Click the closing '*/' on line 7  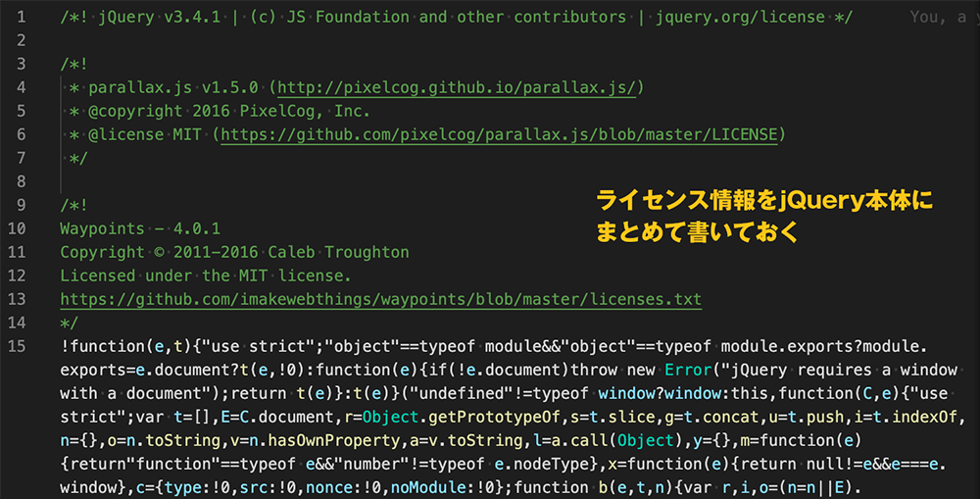click(x=78, y=158)
